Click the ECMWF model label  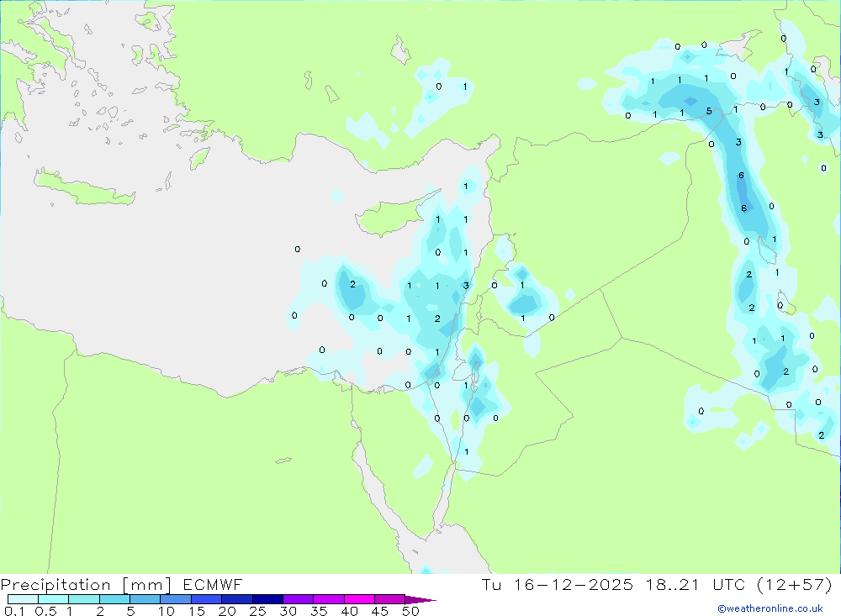pyautogui.click(x=213, y=585)
